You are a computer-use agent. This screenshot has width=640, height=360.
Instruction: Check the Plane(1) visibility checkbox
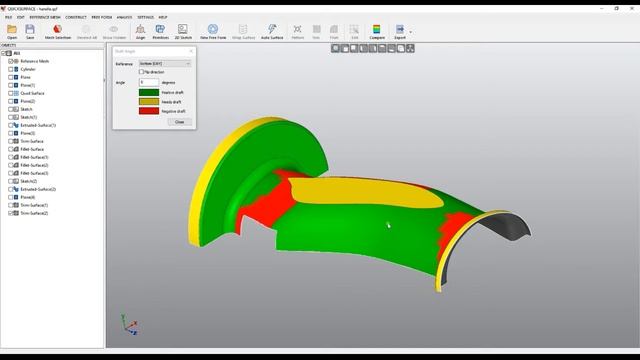point(11,85)
